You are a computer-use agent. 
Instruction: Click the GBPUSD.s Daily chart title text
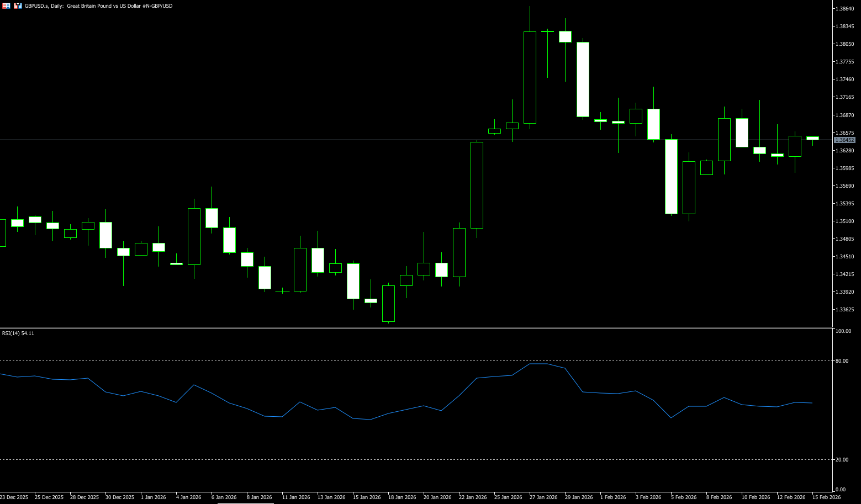click(x=98, y=6)
